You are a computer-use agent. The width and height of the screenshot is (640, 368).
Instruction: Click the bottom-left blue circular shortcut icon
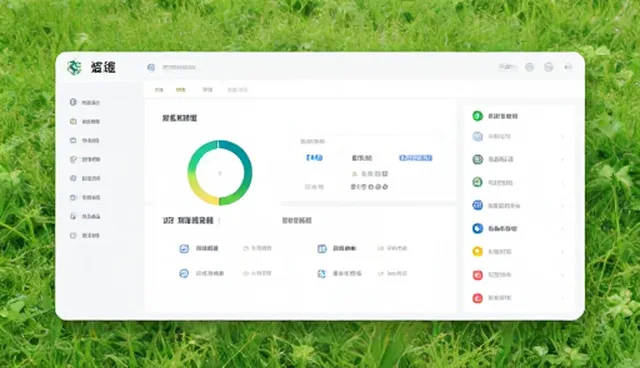pos(184,273)
